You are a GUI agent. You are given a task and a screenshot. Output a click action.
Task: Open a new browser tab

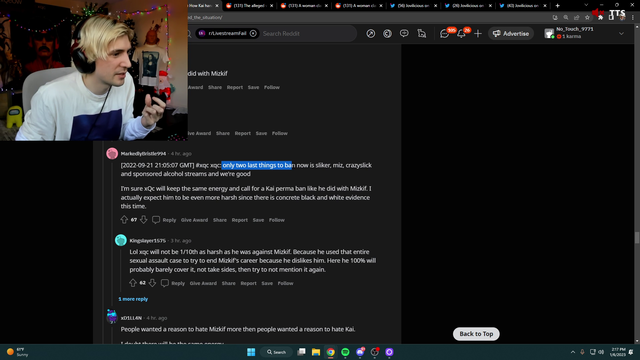[558, 6]
